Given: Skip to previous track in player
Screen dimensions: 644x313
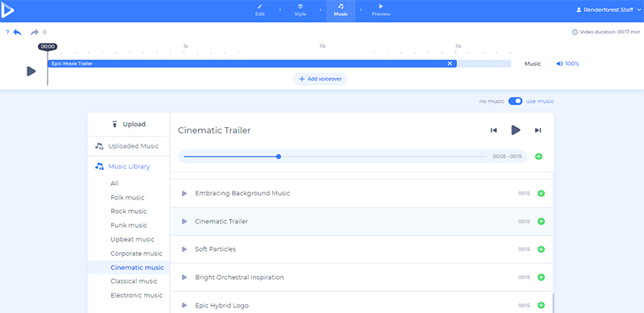Looking at the screenshot, I should (493, 130).
